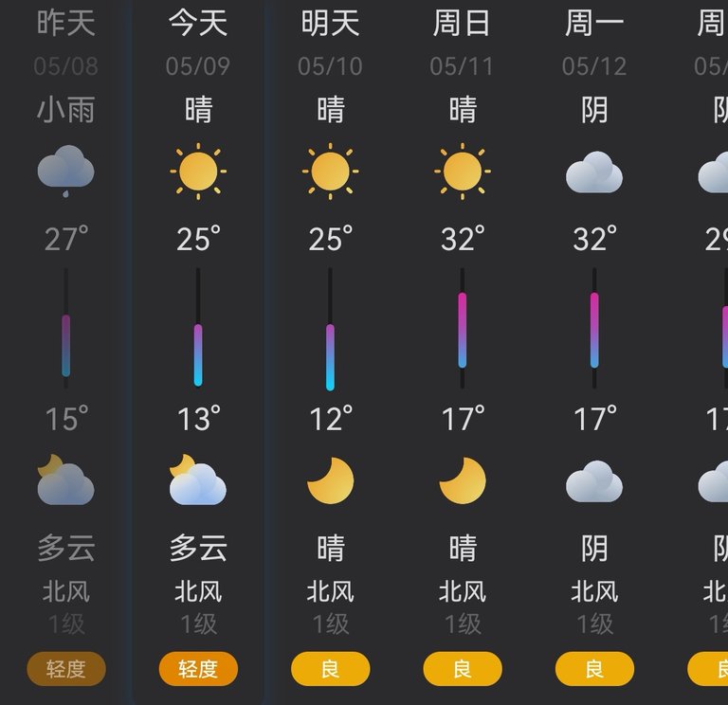Tap Monday's 良 air quality badge
Viewport: 728px width, 705px height.
[x=594, y=669]
